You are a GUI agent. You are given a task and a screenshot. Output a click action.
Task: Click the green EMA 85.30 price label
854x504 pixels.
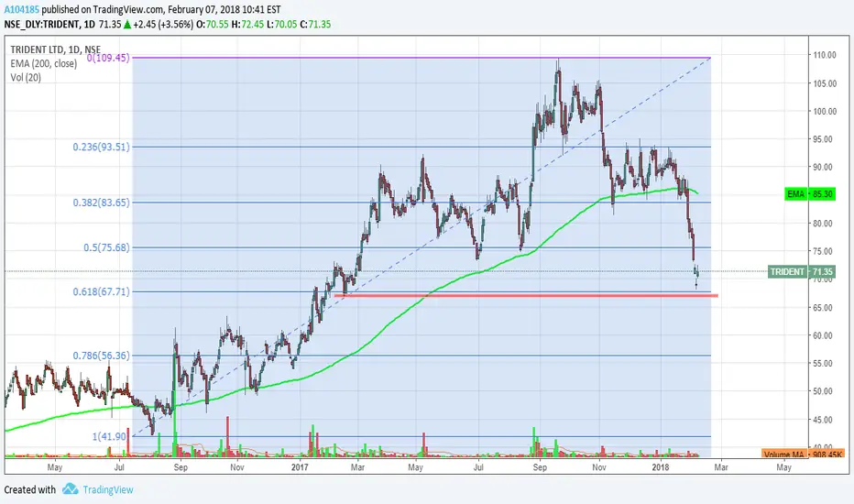pyautogui.click(x=810, y=194)
